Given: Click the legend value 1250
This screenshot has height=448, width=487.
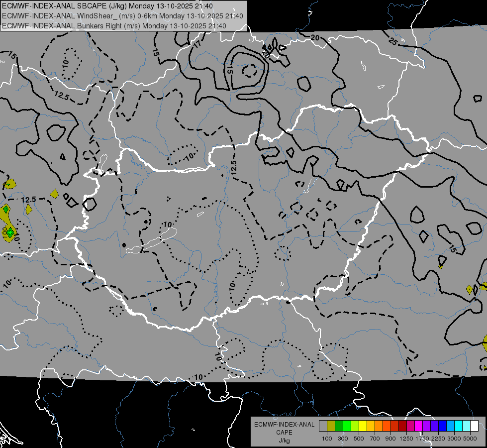Looking at the screenshot, I should point(406,439).
